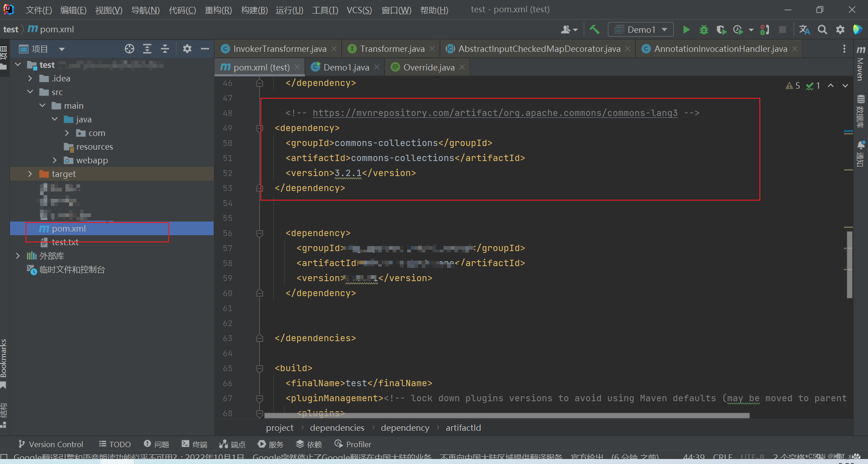The height and width of the screenshot is (464, 868).
Task: Go to previous highlighted error arrow
Action: click(x=831, y=86)
